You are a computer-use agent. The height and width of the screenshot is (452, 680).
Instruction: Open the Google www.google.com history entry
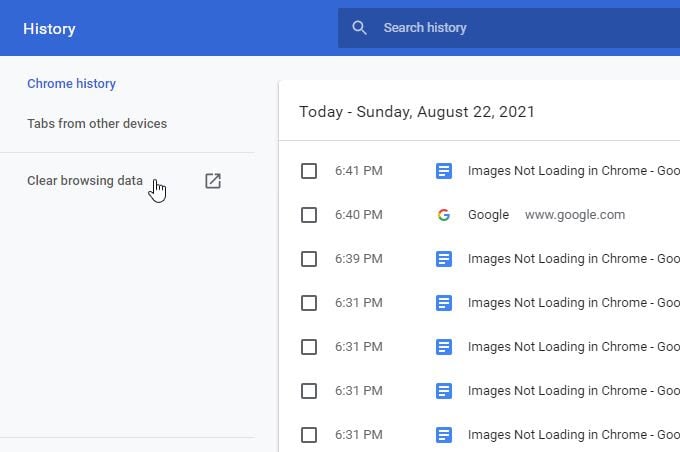488,215
